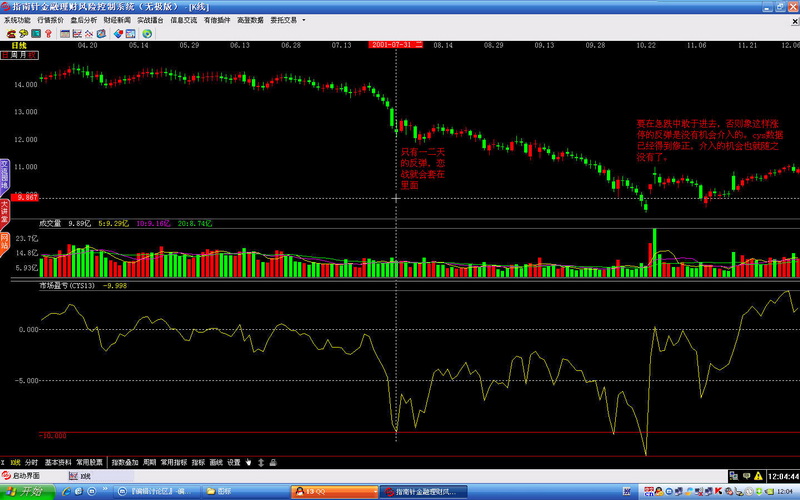Click the up-down arrows icon in bottom bar

tap(260, 463)
